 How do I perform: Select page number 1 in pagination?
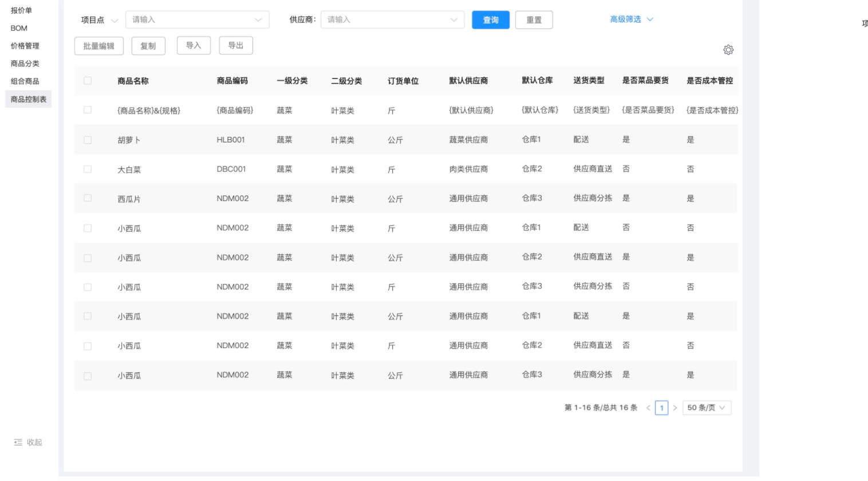tap(662, 408)
